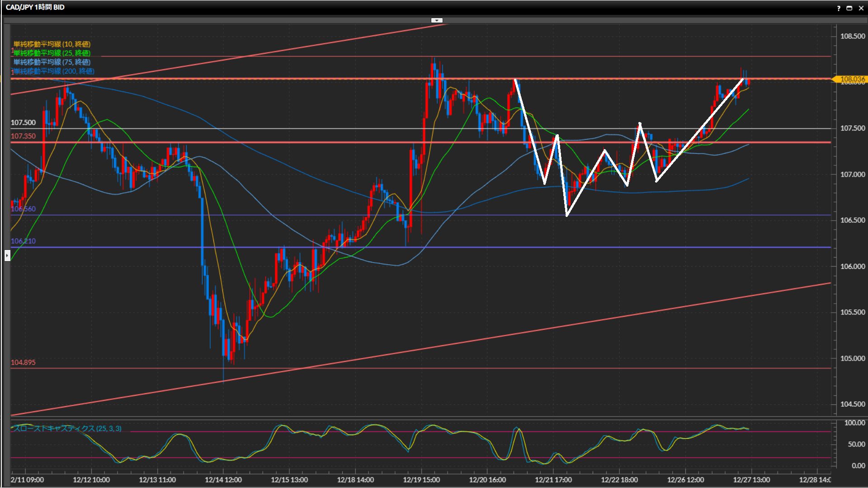Select the SMA 25 indicator label

coord(52,53)
